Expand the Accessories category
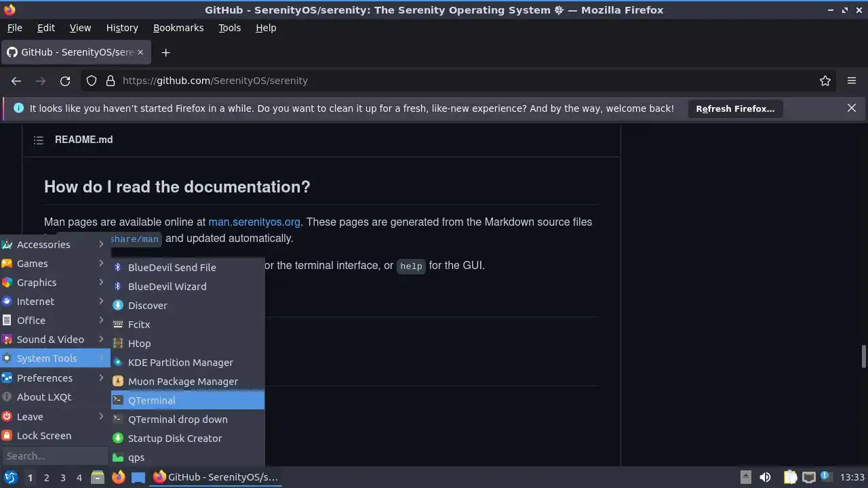 pyautogui.click(x=55, y=244)
